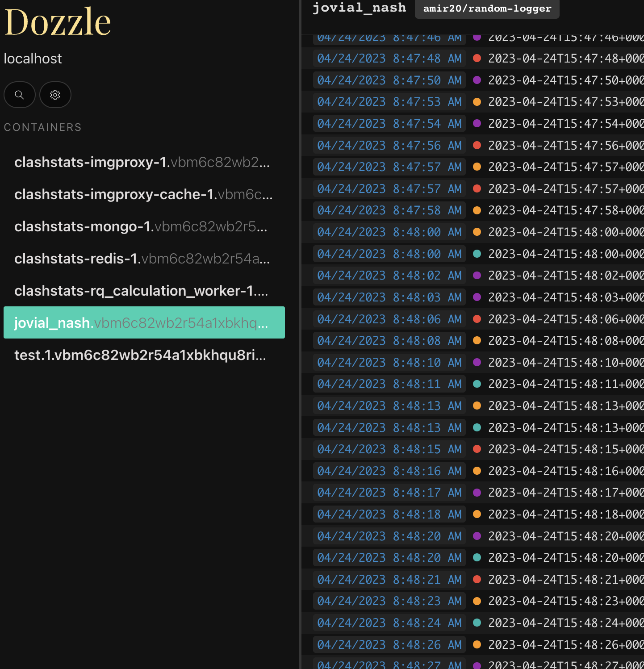The image size is (644, 669).
Task: Click the red severity dot on 8:47:48 log
Action: click(x=477, y=58)
